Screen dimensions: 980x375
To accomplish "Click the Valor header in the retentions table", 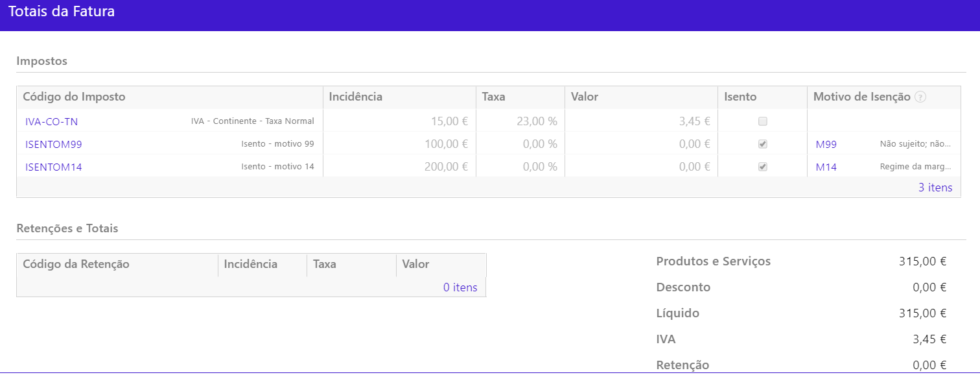I will pos(415,264).
